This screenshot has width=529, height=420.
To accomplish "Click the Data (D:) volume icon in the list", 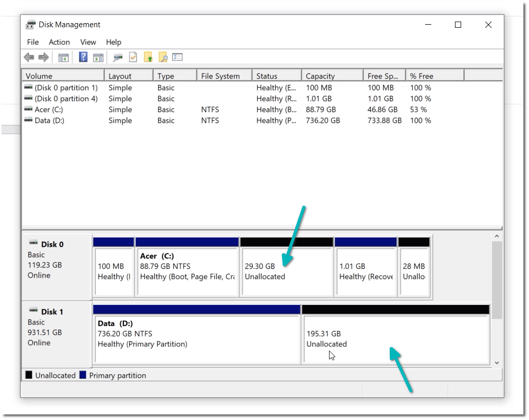I will [28, 120].
